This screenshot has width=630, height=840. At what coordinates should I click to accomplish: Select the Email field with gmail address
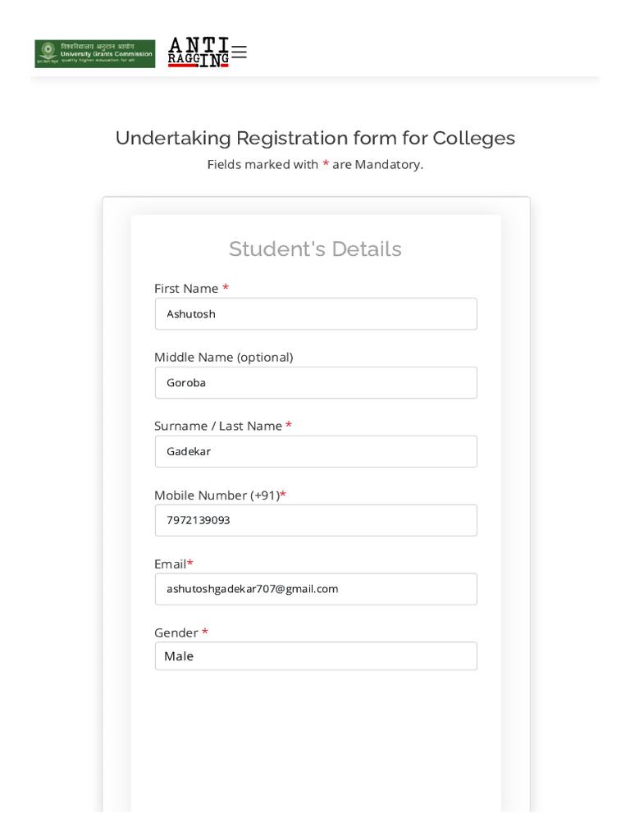click(316, 589)
